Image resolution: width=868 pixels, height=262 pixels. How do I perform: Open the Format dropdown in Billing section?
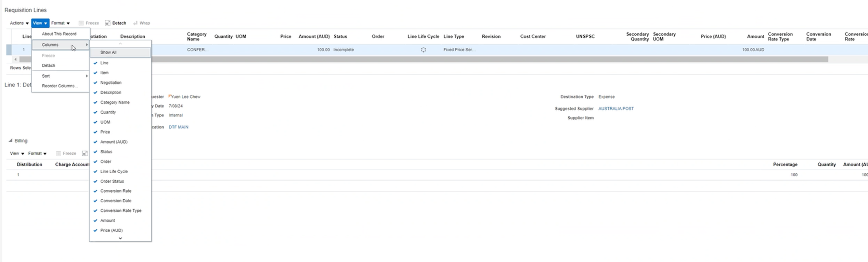(x=37, y=153)
